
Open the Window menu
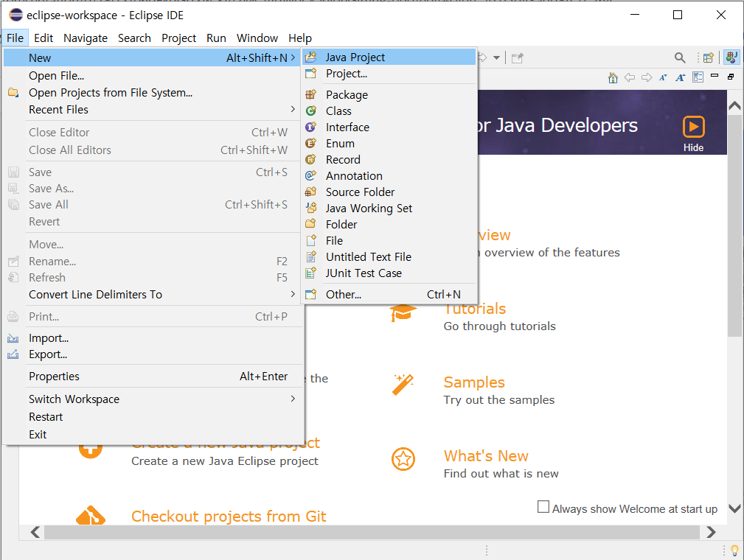pos(257,38)
